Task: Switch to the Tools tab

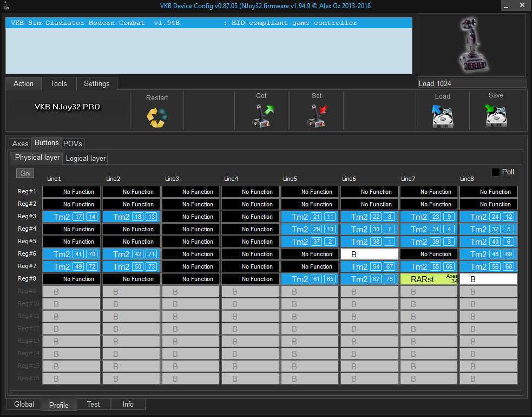Action: 59,84
